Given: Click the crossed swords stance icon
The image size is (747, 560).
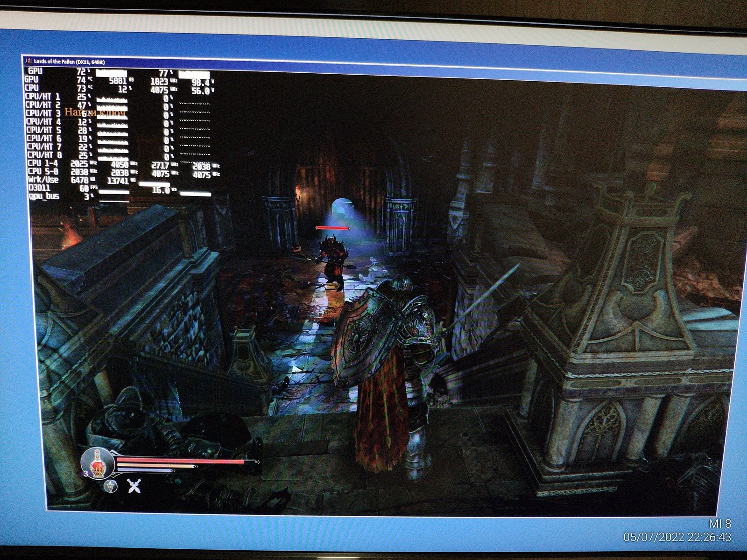Looking at the screenshot, I should pyautogui.click(x=134, y=487).
